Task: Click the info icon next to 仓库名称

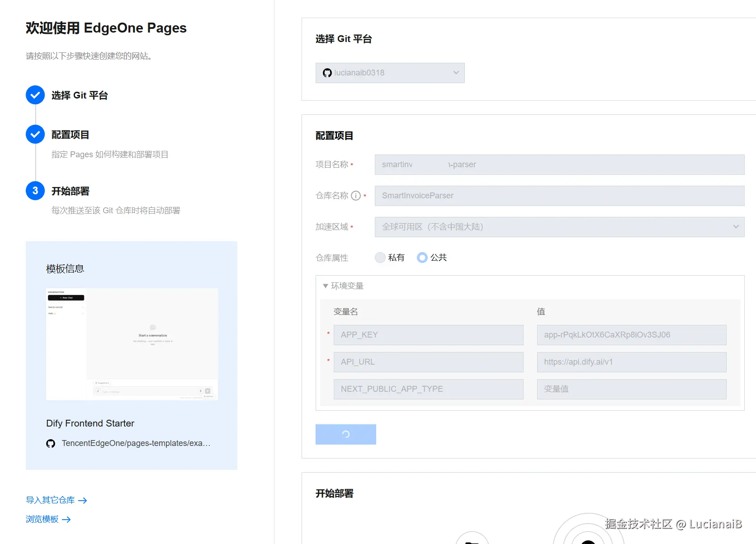Action: coord(356,196)
